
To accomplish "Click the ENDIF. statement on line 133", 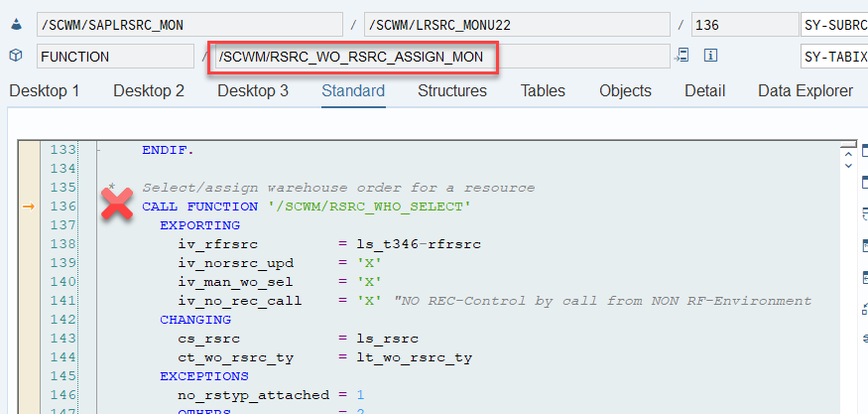I will (169, 150).
